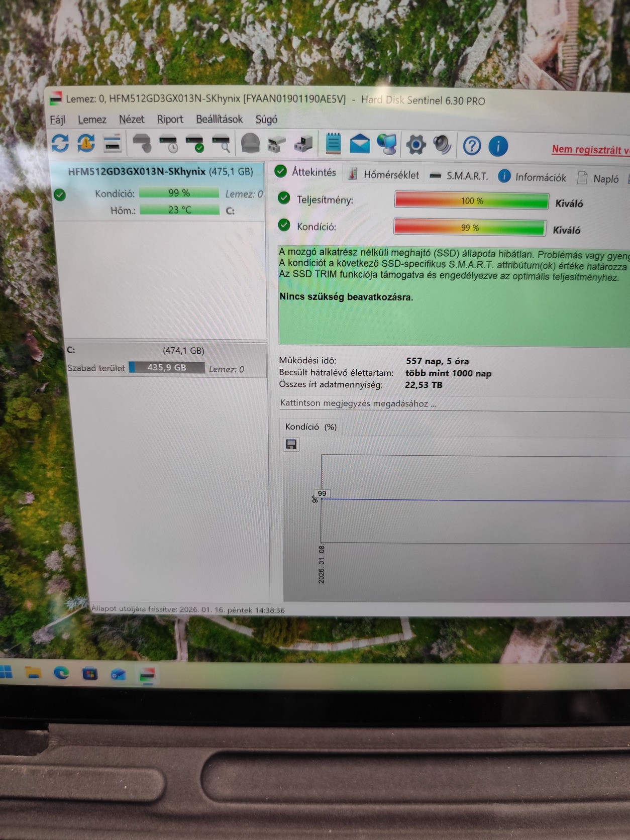Switch to the Hőmérséklet tab
Viewport: 630px width, 840px height.
384,174
